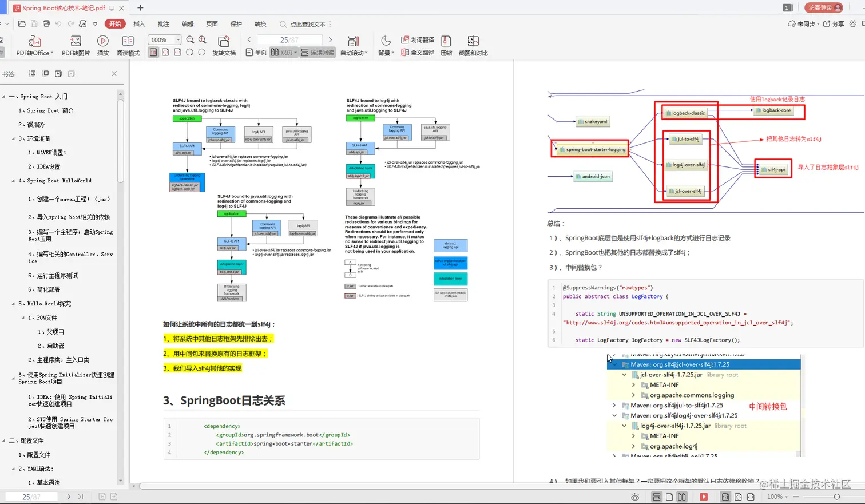The height and width of the screenshot is (504, 865).
Task: Start slideshow with the 播放 button
Action: [x=103, y=46]
